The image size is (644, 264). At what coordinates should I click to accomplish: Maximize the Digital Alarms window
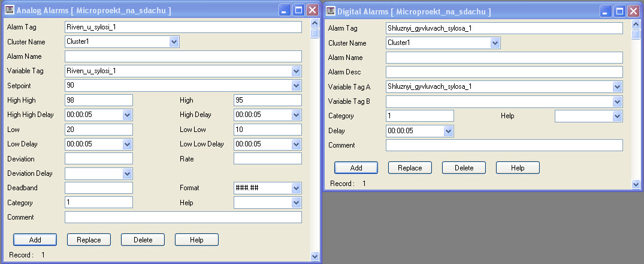tap(620, 11)
